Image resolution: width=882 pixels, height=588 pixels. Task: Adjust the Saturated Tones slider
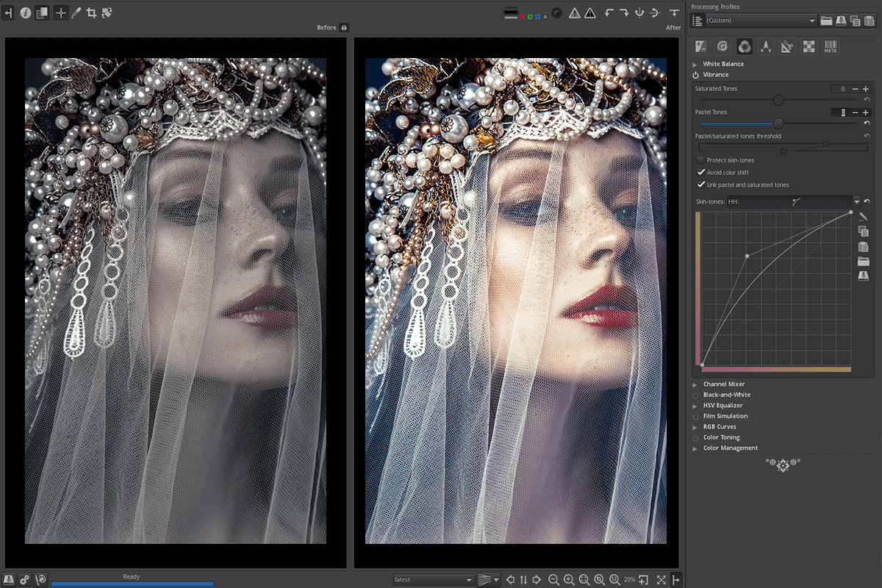[x=778, y=100]
